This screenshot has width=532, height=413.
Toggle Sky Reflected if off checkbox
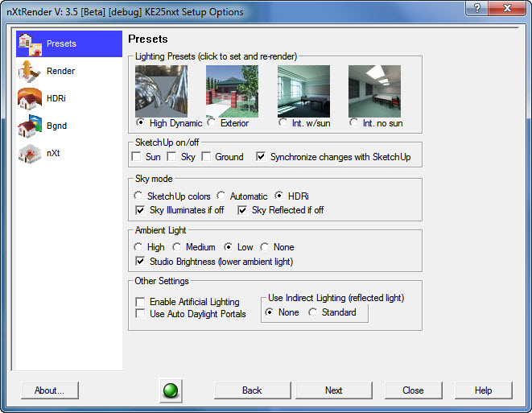[x=242, y=210]
